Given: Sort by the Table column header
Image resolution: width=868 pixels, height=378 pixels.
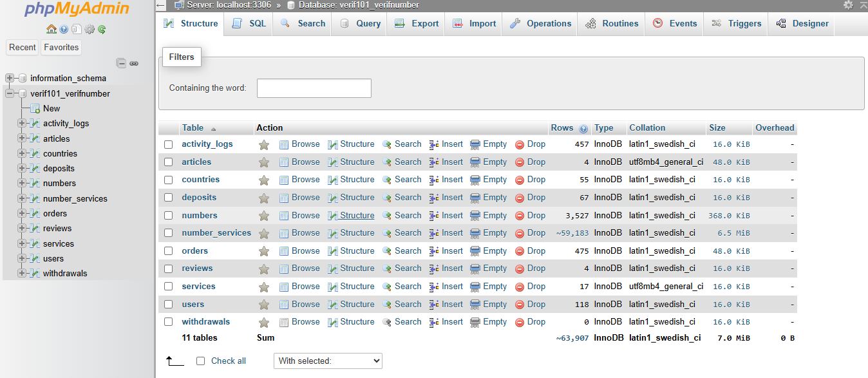Looking at the screenshot, I should 193,128.
